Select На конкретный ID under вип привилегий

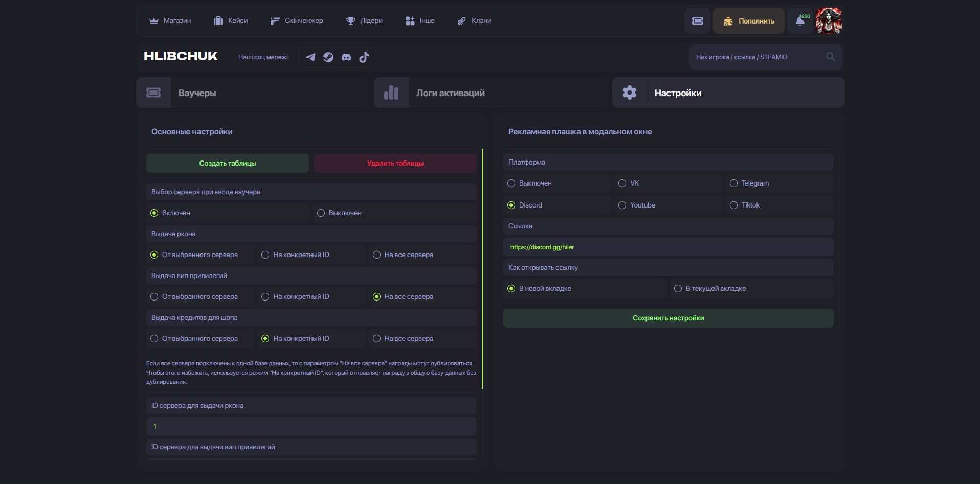(311, 296)
